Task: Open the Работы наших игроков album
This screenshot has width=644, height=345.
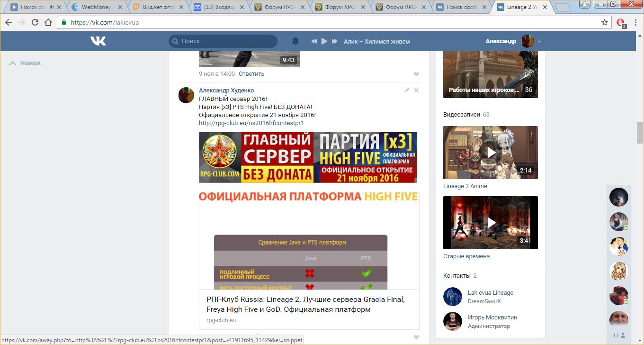Action: point(491,74)
